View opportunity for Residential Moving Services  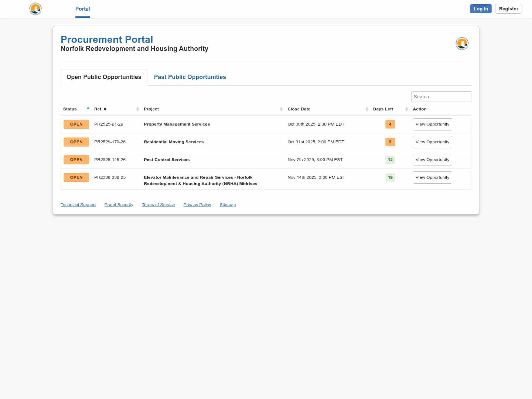pos(432,142)
